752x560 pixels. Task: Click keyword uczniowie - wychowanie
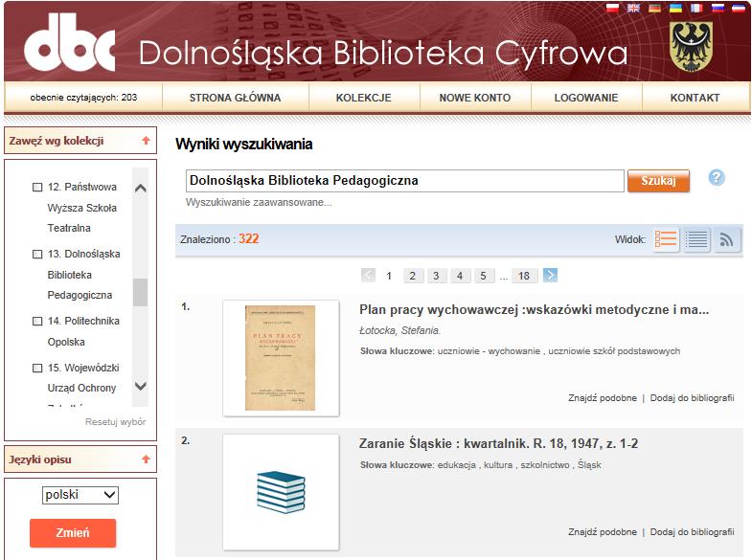tap(489, 351)
